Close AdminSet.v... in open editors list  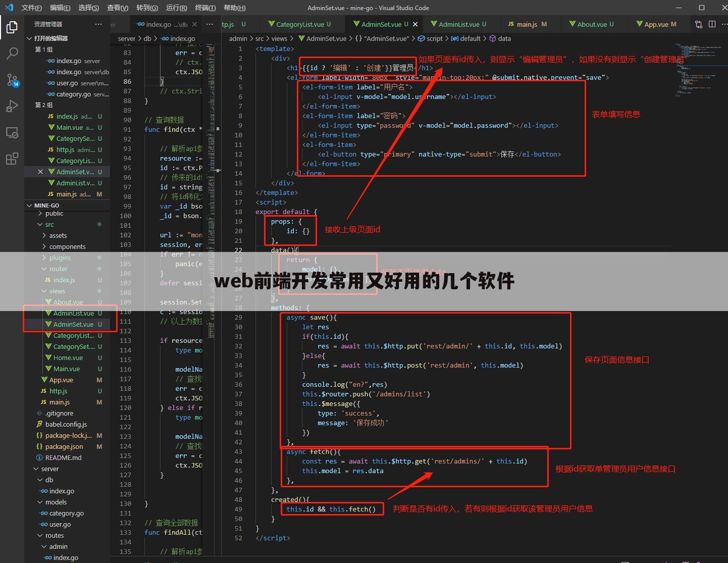tap(40, 172)
